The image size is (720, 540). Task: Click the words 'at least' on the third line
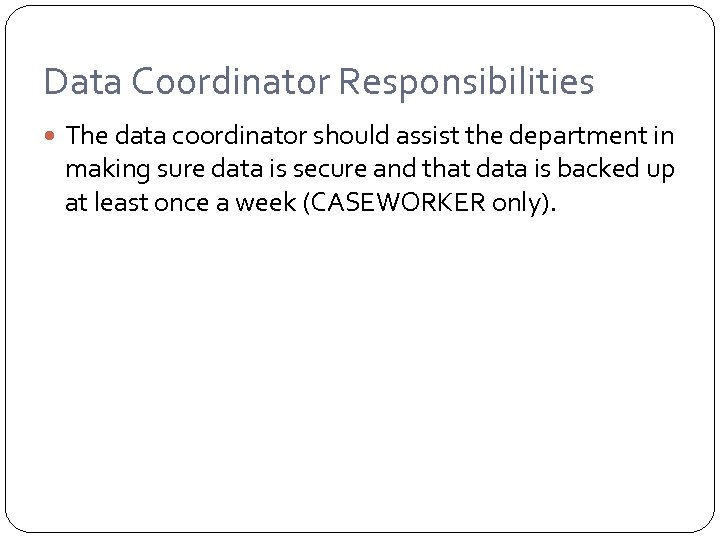[x=103, y=204]
